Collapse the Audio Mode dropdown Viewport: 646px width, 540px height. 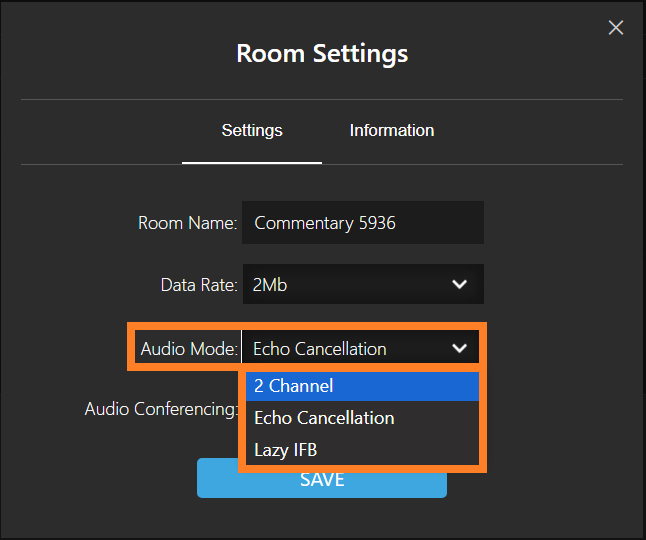[x=360, y=348]
